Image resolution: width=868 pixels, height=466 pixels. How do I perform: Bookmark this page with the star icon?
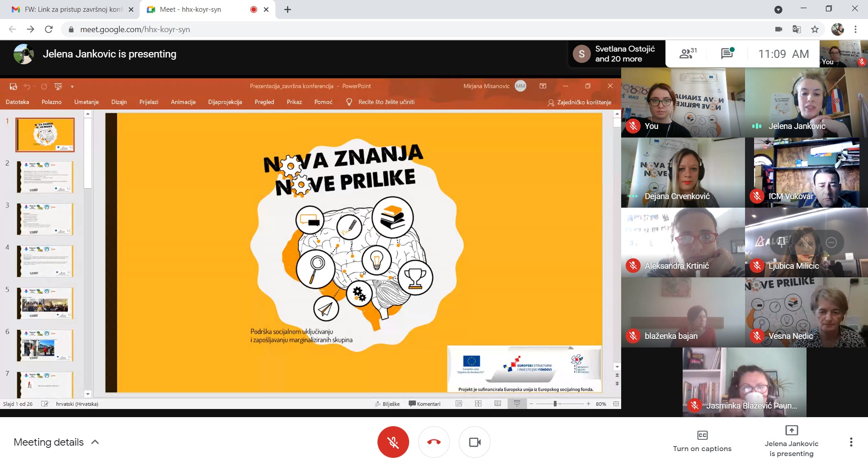[815, 29]
